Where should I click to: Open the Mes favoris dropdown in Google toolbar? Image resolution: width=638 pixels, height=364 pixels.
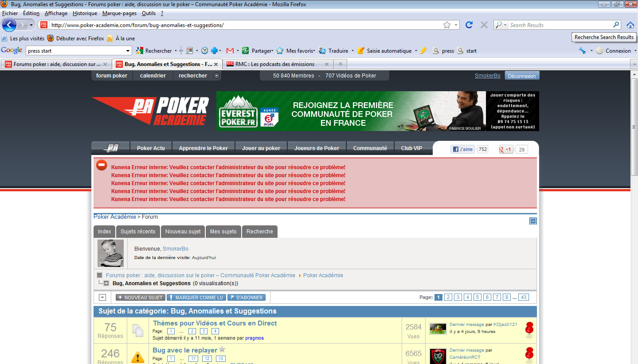[314, 51]
